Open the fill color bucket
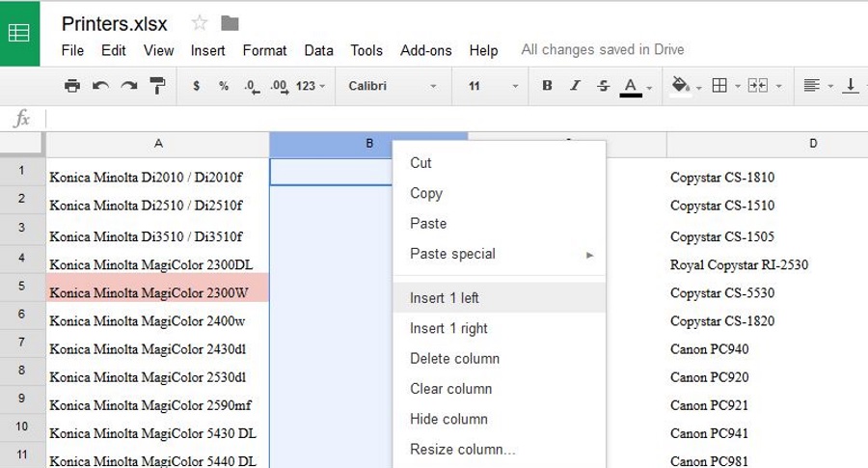The height and width of the screenshot is (468, 868). click(x=680, y=86)
